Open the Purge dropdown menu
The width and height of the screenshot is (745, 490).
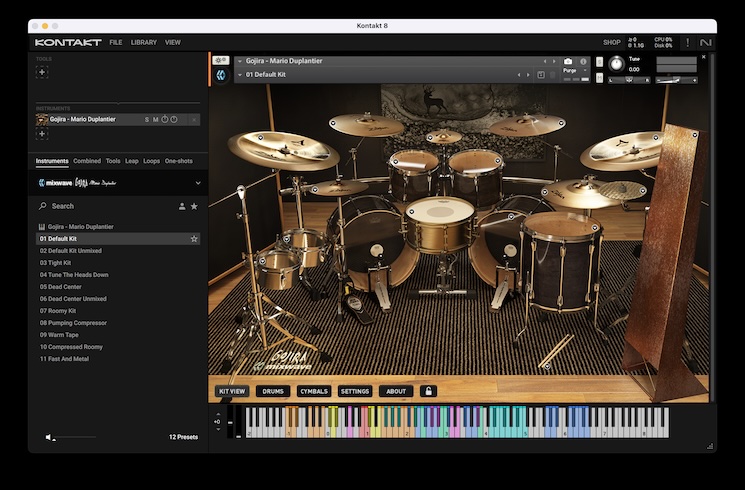point(575,70)
